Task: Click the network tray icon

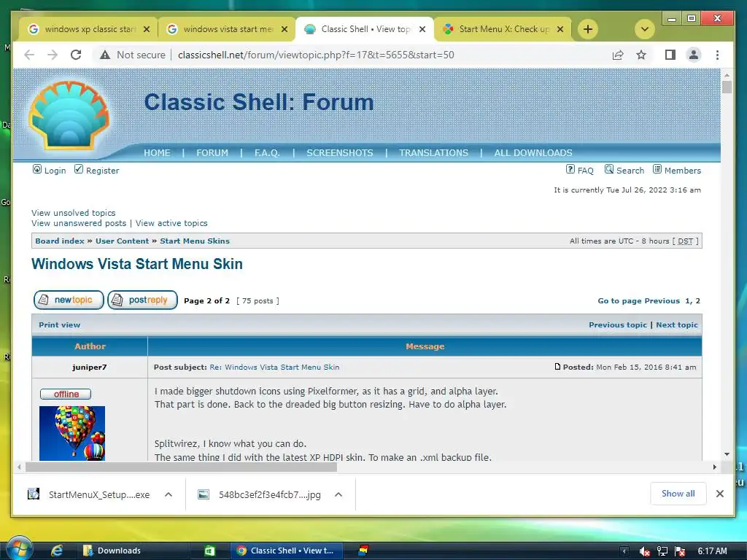Action: (662, 551)
